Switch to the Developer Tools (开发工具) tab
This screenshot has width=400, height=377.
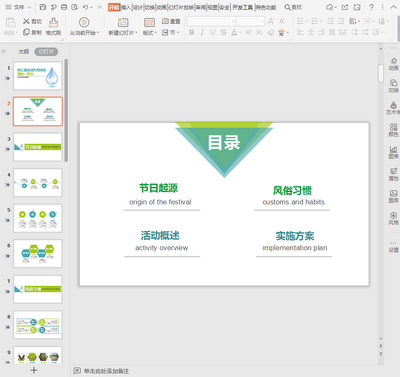coord(242,7)
